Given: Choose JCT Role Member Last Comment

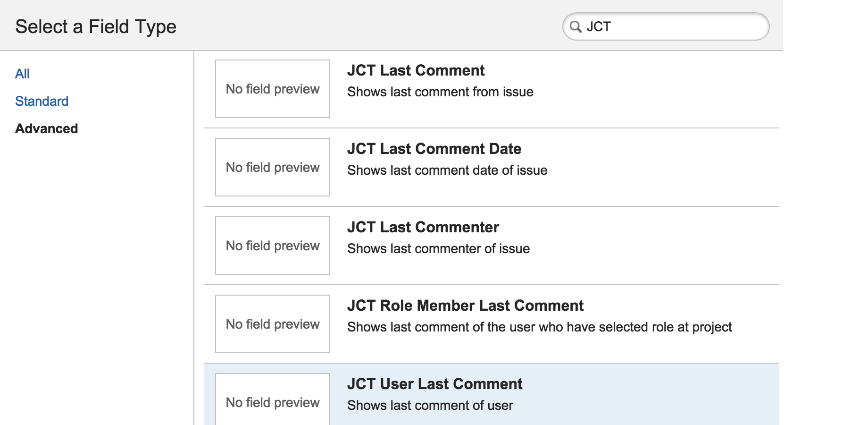Looking at the screenshot, I should (x=465, y=306).
